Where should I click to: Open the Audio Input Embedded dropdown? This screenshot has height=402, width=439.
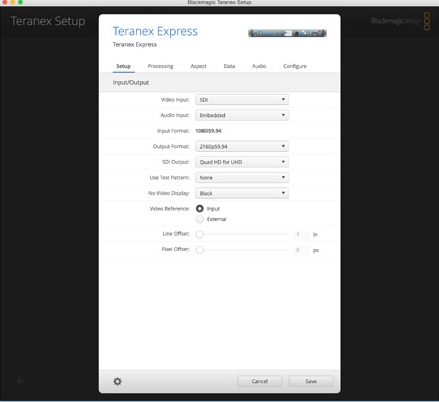242,115
